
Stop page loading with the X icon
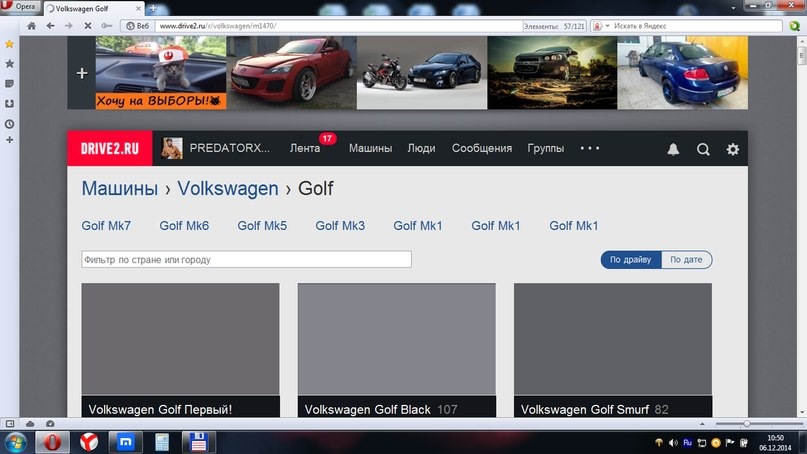(x=88, y=26)
